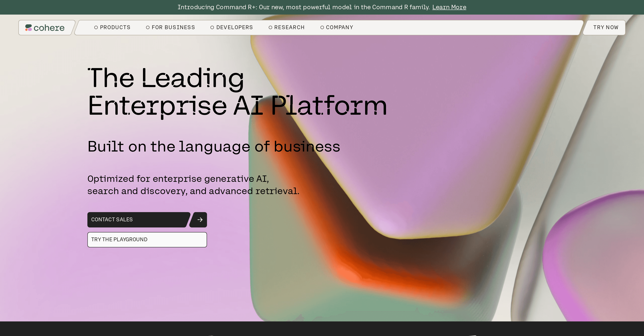Open the Products menu
Screen dimensions: 644x336
click(x=115, y=27)
